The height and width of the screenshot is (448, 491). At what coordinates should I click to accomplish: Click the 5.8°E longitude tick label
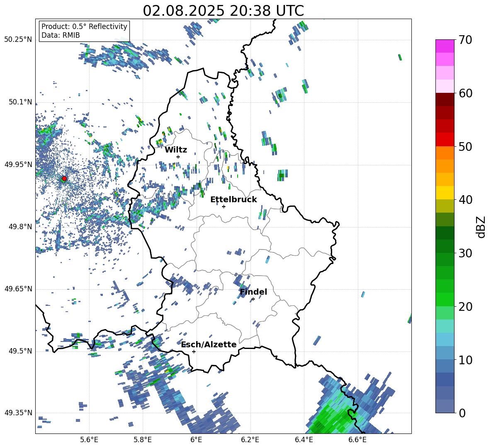143,440
